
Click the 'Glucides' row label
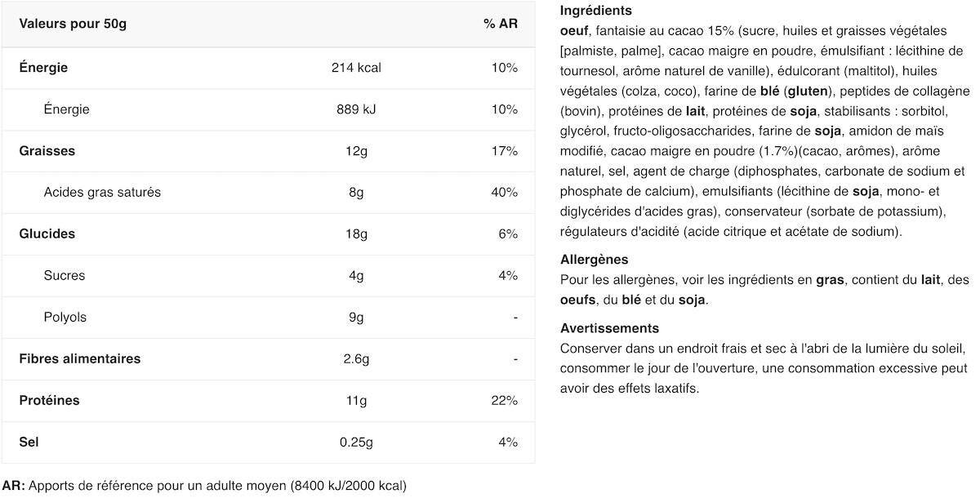[47, 233]
